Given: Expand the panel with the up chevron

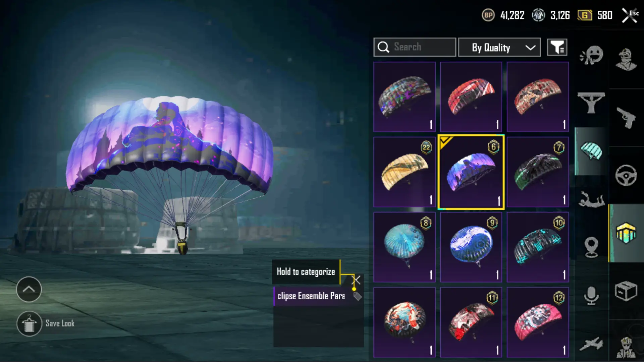Looking at the screenshot, I should click(x=29, y=289).
